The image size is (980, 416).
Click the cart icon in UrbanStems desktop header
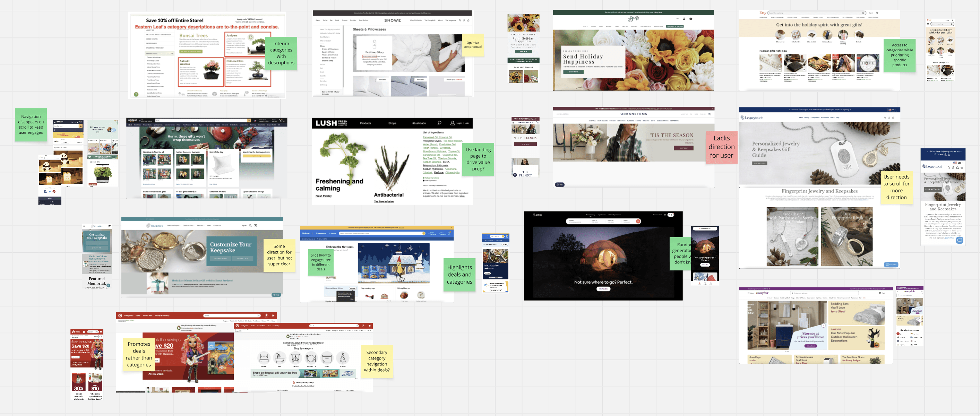[710, 114]
